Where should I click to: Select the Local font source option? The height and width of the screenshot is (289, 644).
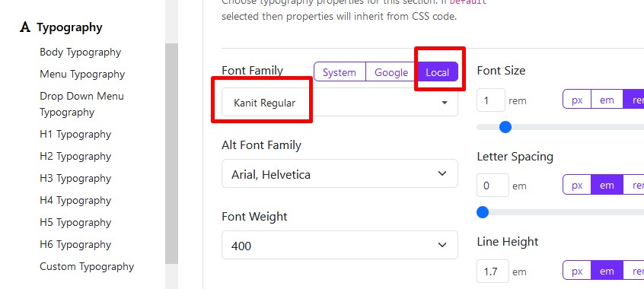(438, 73)
